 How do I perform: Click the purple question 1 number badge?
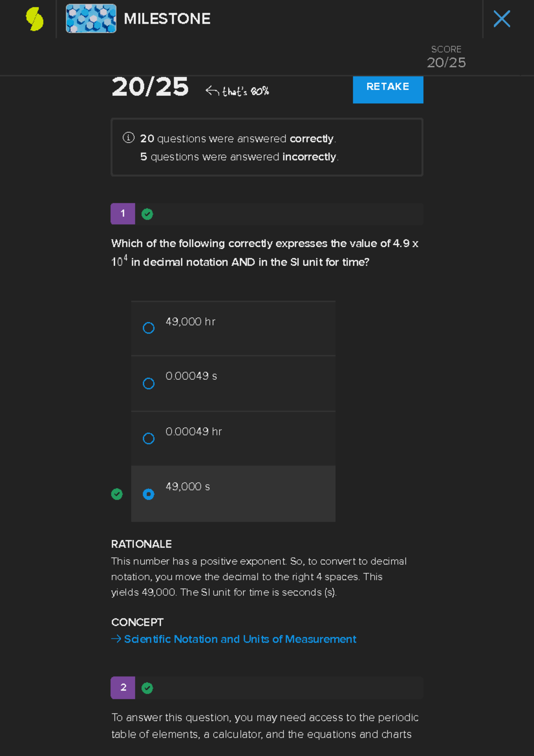click(123, 214)
